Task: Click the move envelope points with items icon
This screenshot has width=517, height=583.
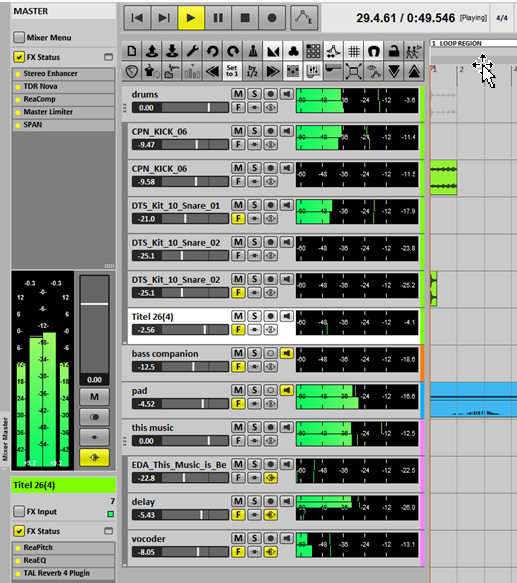Action: [x=333, y=51]
